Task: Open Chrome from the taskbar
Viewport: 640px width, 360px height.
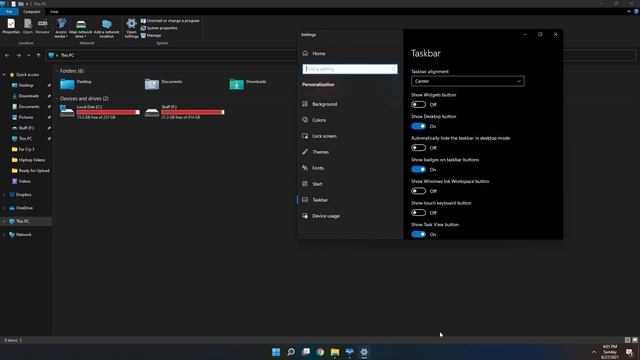Action: click(x=320, y=352)
